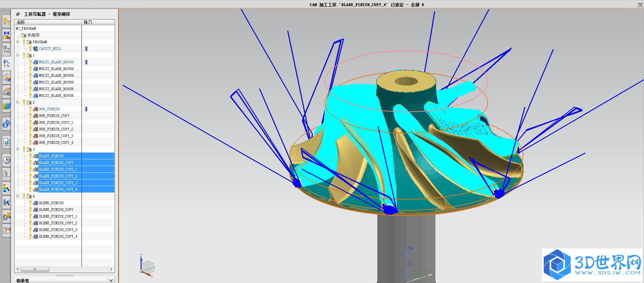644x283 pixels.
Task: Click the HUB_FINISH operation icon
Action: [x=36, y=109]
